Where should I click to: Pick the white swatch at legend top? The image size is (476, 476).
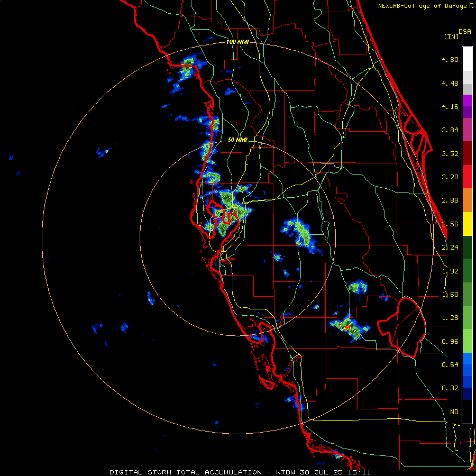pyautogui.click(x=467, y=59)
